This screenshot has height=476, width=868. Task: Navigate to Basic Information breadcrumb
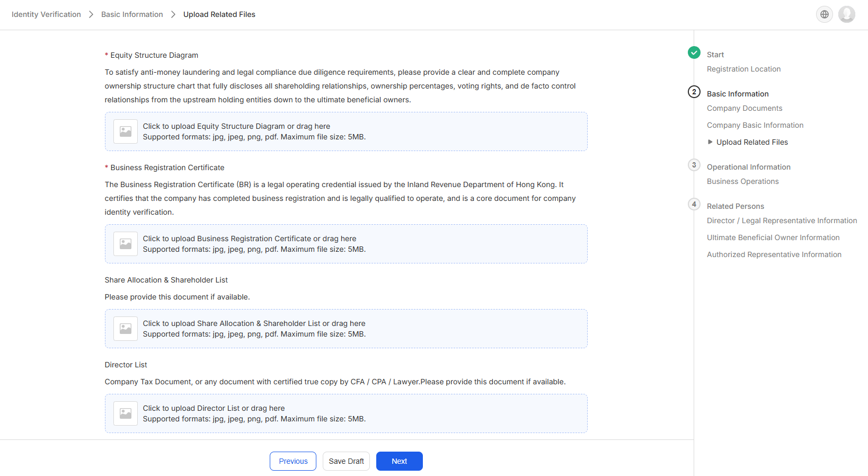[x=132, y=14]
